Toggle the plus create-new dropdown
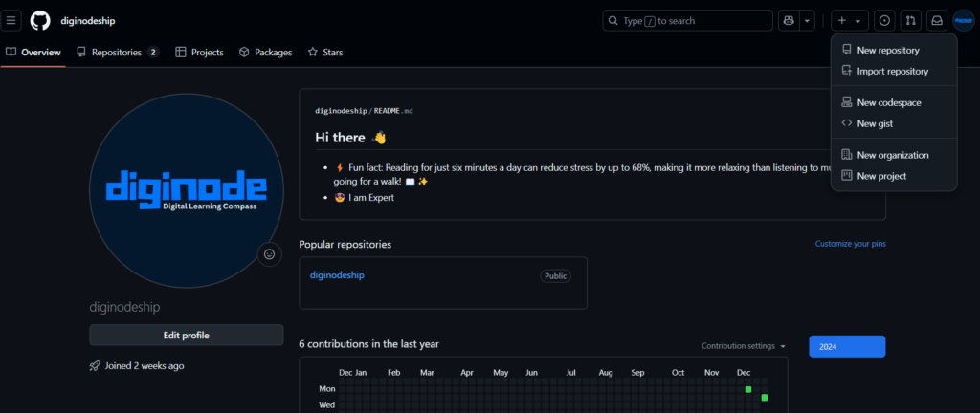Image resolution: width=980 pixels, height=413 pixels. click(849, 20)
